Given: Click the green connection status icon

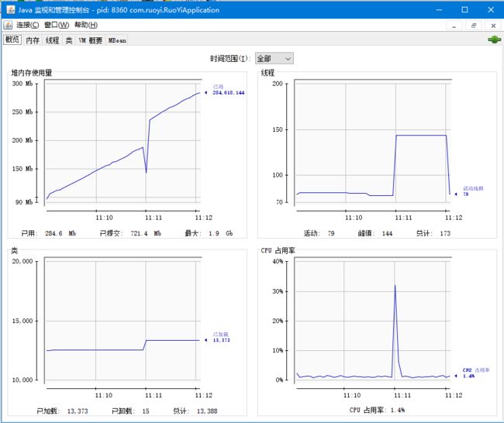Looking at the screenshot, I should click(495, 40).
